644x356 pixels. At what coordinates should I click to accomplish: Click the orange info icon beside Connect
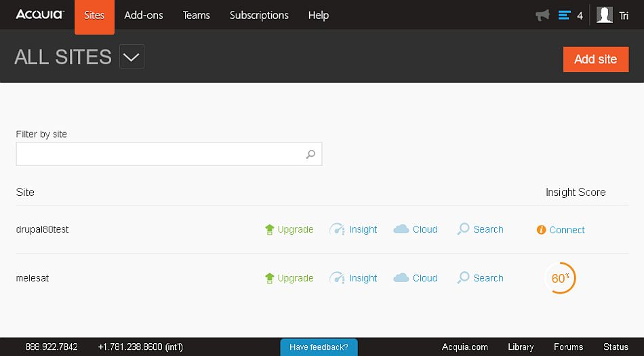pos(541,230)
